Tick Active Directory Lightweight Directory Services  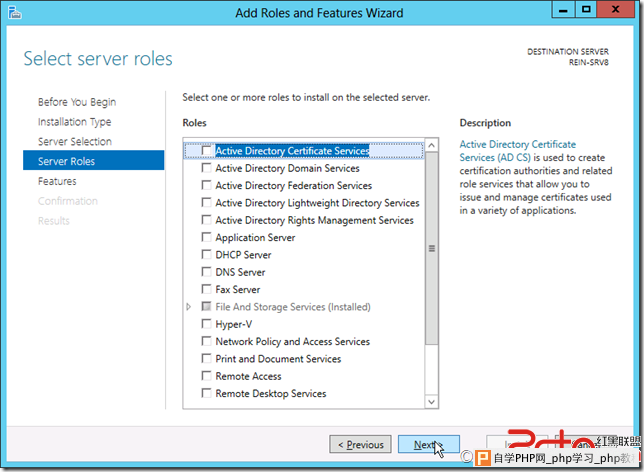coord(207,203)
